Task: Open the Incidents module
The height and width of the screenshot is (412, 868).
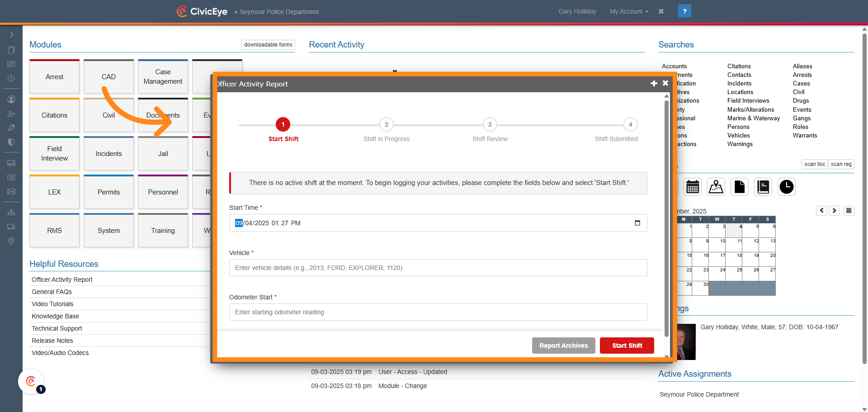Action: coord(108,153)
